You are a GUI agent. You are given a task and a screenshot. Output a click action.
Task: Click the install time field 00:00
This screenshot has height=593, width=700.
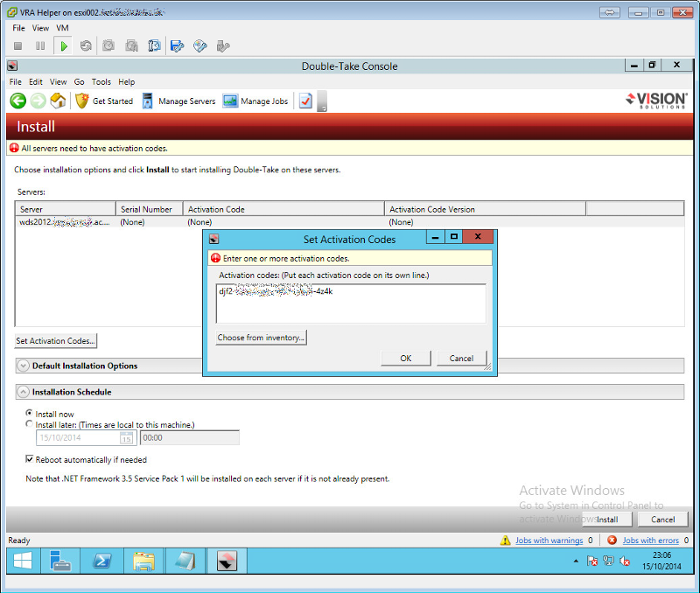click(x=190, y=437)
